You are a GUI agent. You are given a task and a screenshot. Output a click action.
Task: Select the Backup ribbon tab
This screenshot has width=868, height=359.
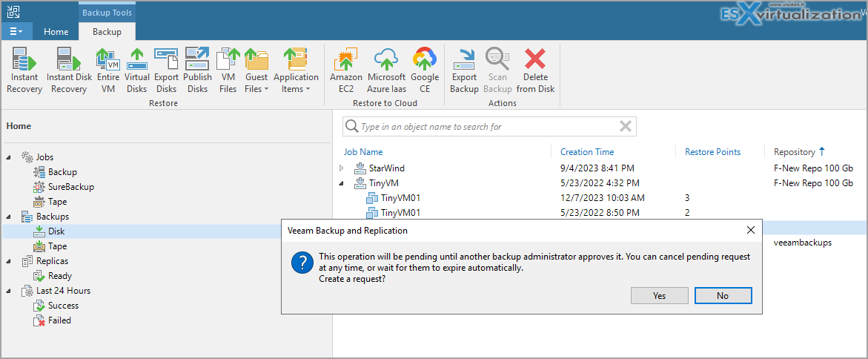pos(107,32)
